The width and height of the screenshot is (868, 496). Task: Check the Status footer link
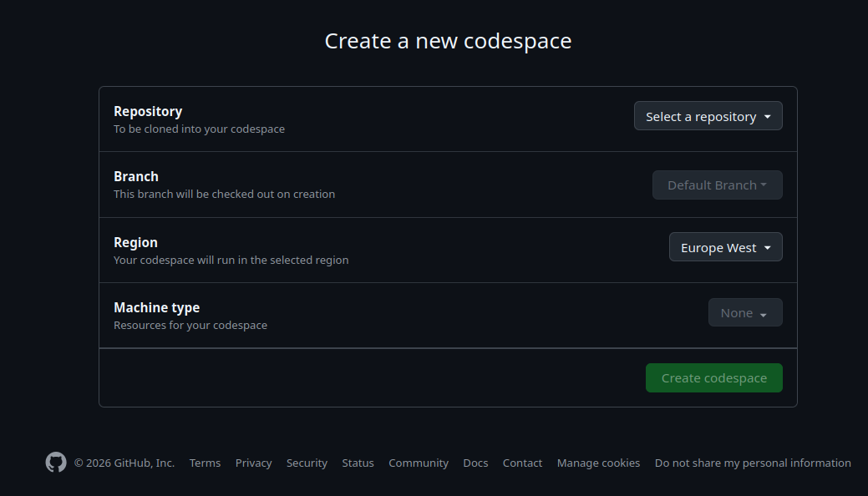click(x=358, y=463)
